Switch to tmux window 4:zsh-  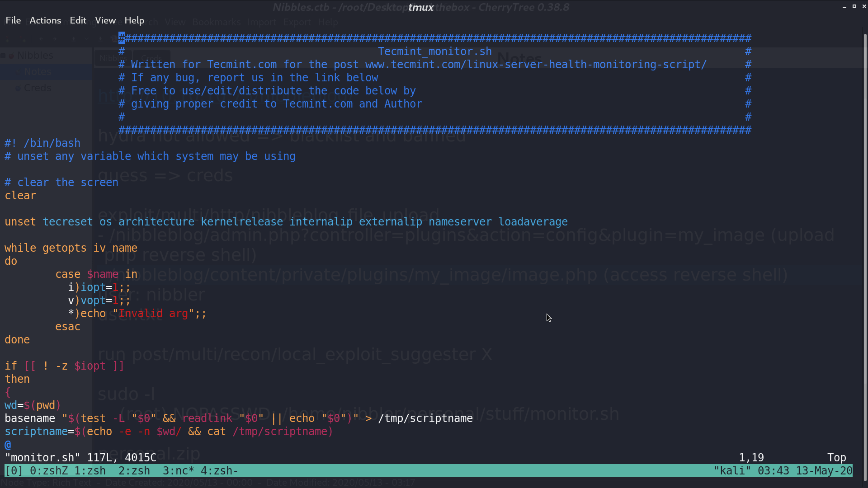pos(220,471)
